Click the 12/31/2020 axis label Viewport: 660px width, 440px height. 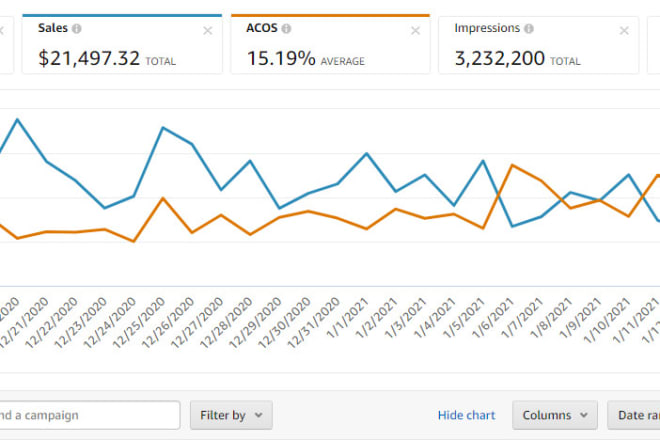[313, 323]
